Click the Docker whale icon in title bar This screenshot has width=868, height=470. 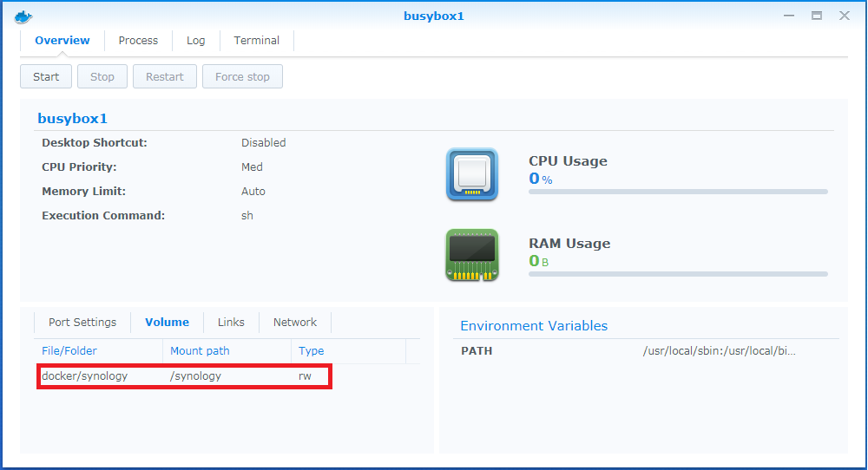pos(23,17)
